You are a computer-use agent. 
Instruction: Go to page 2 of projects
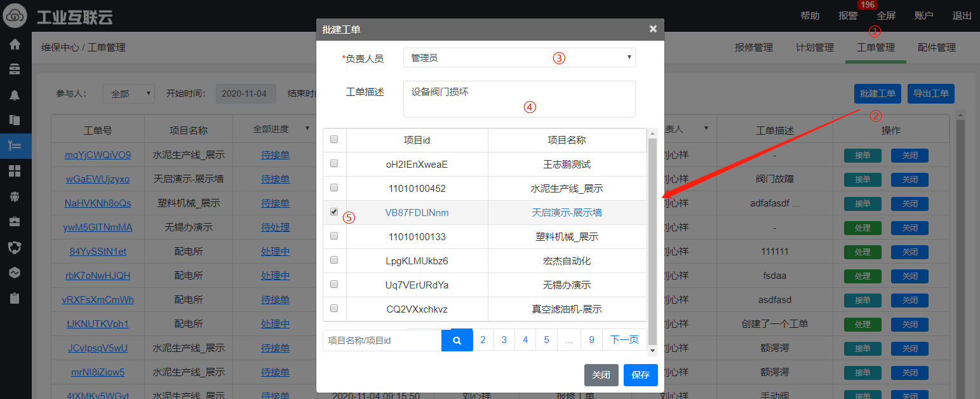483,340
